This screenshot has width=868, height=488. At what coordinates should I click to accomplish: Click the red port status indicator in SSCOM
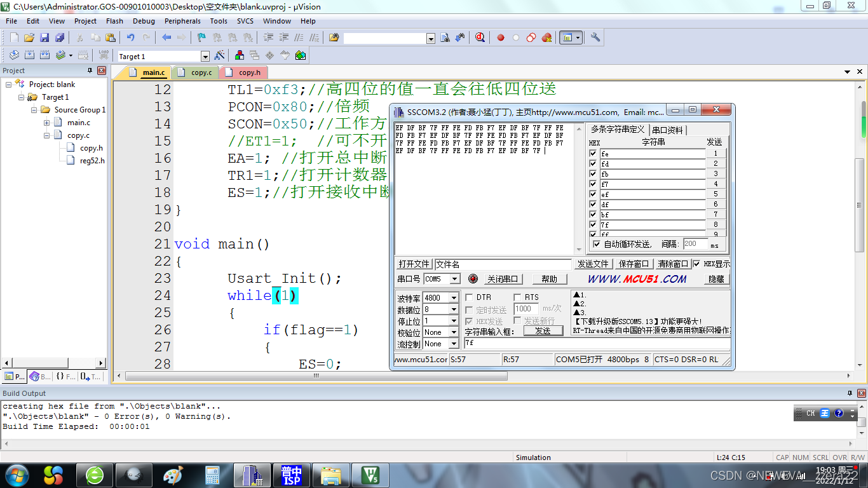pos(473,279)
